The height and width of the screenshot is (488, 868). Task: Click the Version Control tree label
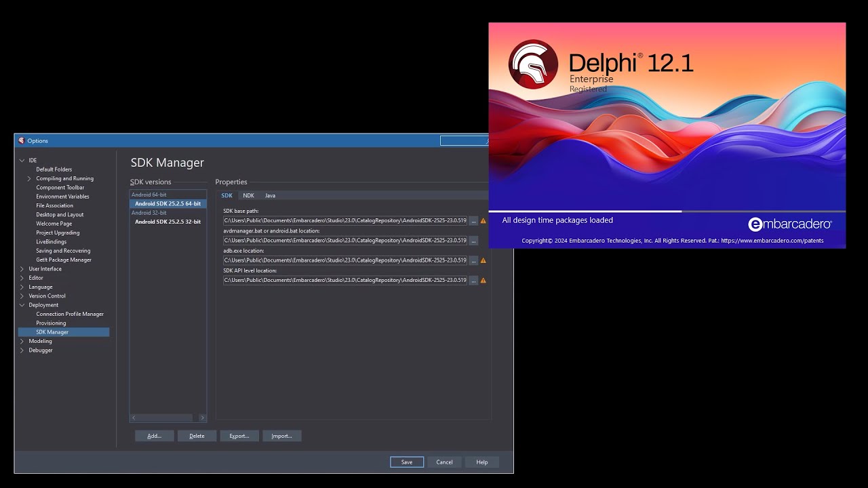47,296
